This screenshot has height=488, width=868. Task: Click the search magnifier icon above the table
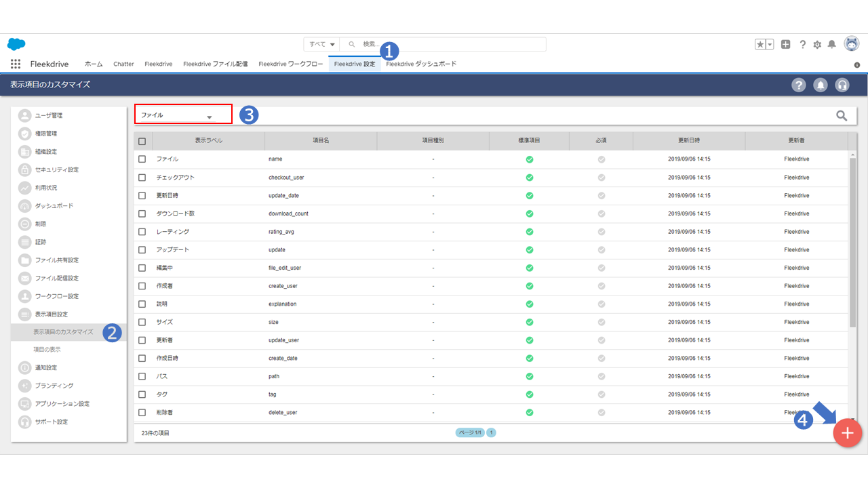pos(842,116)
